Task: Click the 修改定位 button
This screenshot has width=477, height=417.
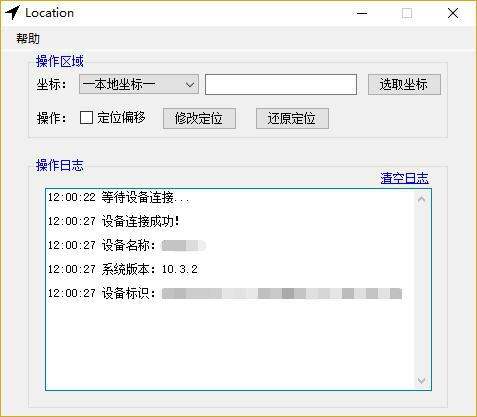Action: 199,118
